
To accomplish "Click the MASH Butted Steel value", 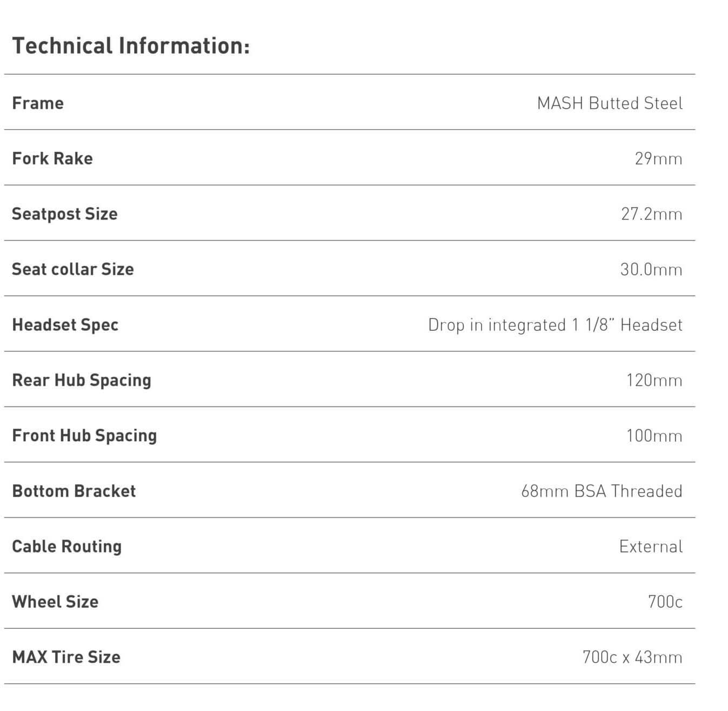I will [610, 103].
